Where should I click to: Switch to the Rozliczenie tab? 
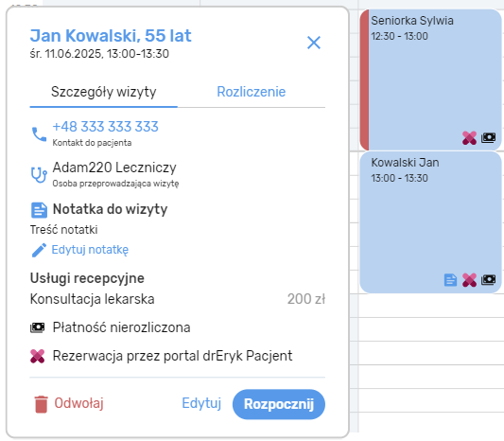click(x=251, y=92)
